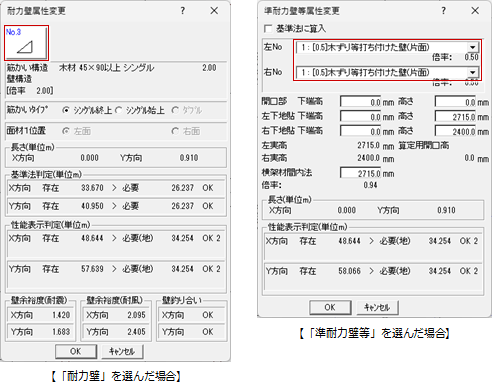This screenshot has height=391, width=492.
Task: Select 右面 panel position radio button
Action: (x=175, y=131)
